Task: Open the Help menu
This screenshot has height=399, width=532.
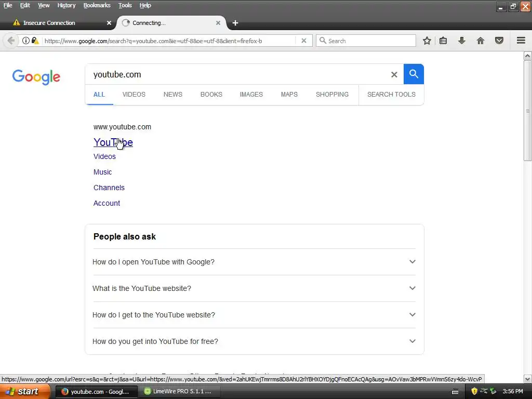Action: pyautogui.click(x=145, y=5)
